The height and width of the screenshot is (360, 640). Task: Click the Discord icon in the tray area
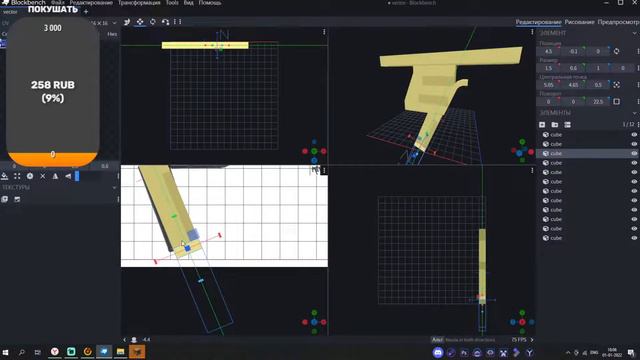tap(438, 353)
